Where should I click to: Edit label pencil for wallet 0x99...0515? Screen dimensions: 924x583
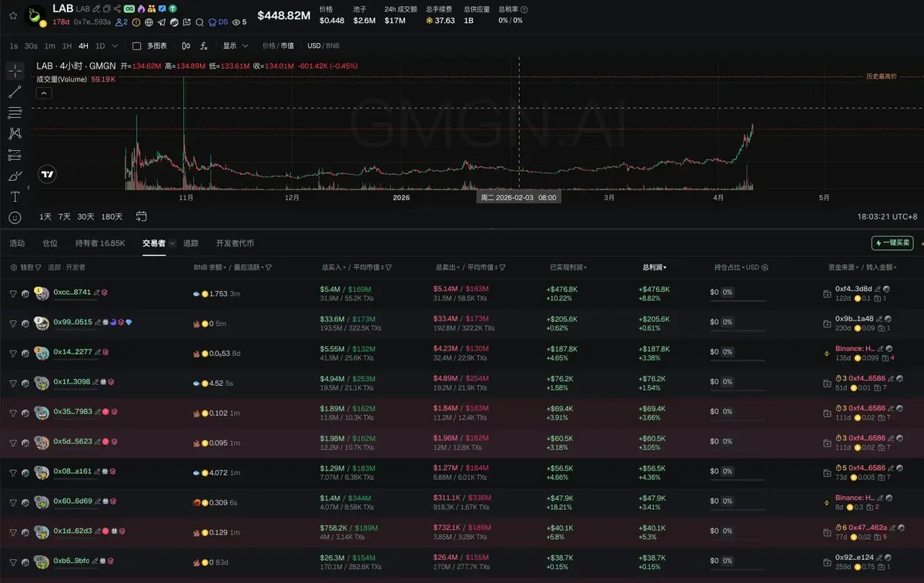pyautogui.click(x=97, y=322)
